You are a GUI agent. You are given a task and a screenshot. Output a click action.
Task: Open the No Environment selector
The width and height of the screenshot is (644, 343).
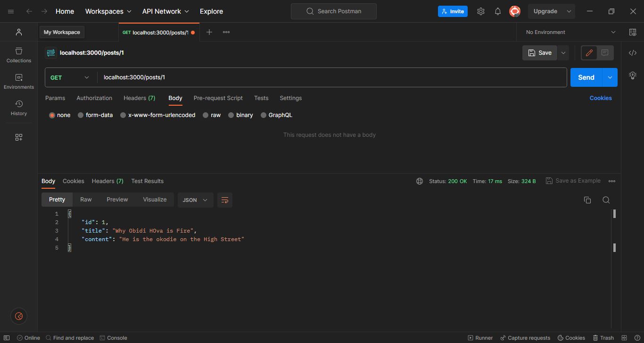570,32
